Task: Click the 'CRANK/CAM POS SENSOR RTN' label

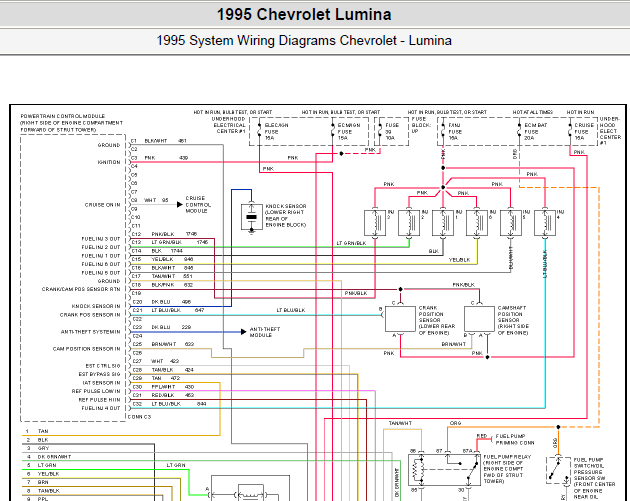Action: [x=81, y=289]
